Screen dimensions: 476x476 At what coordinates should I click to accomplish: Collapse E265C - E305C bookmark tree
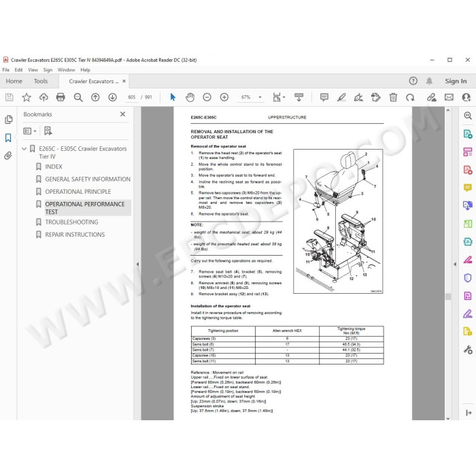(x=24, y=149)
